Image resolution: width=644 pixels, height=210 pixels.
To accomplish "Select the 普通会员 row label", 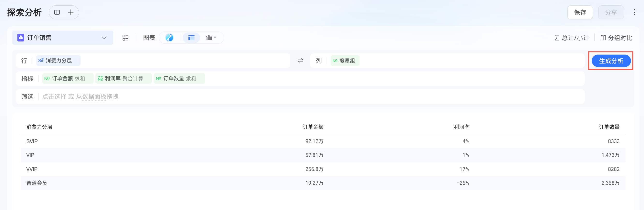I will coord(37,183).
